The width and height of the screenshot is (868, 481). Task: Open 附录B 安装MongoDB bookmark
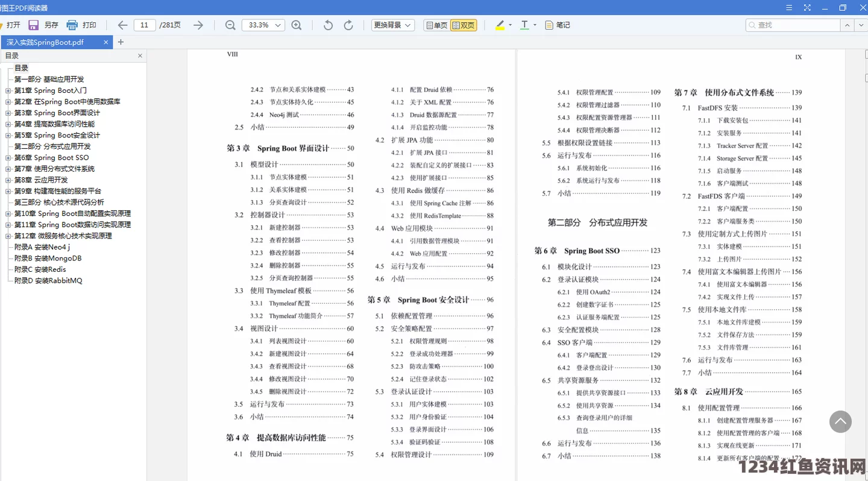48,258
